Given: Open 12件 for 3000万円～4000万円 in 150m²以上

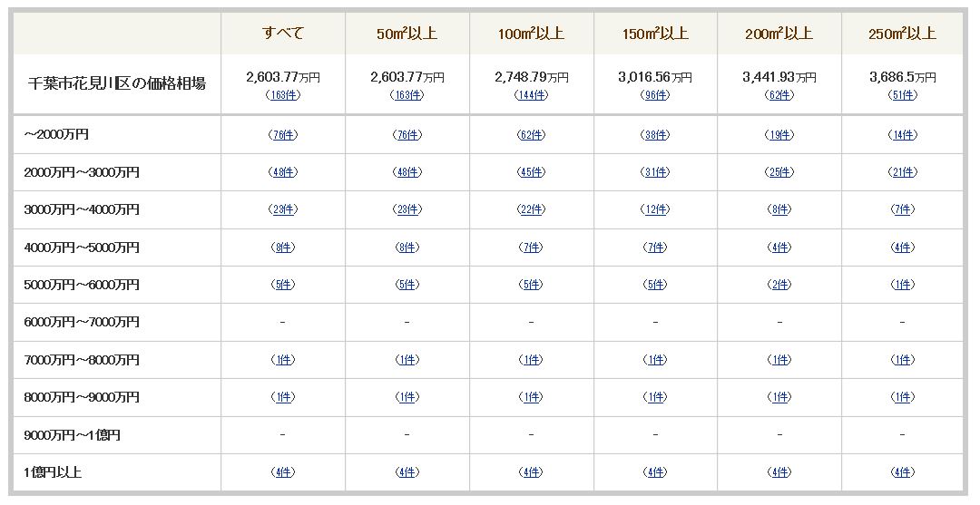Looking at the screenshot, I should pyautogui.click(x=655, y=209).
